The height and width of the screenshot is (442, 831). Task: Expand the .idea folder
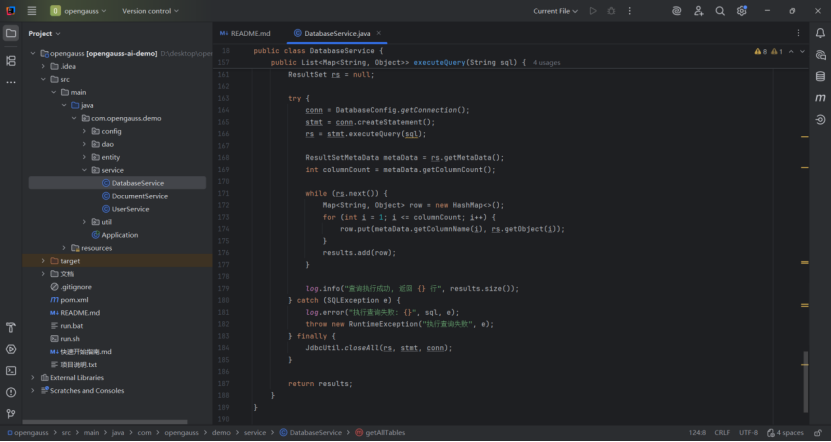pyautogui.click(x=43, y=66)
